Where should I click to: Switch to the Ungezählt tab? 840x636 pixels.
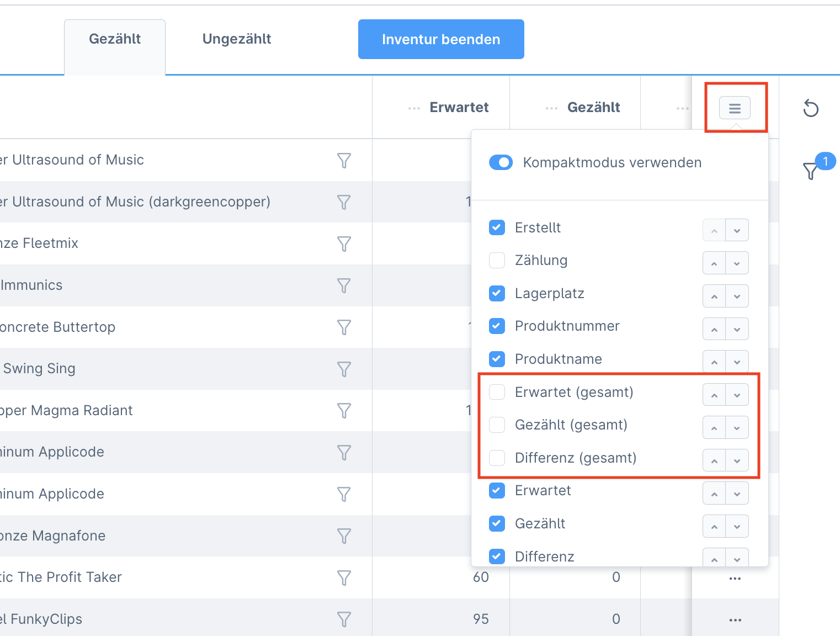point(237,39)
